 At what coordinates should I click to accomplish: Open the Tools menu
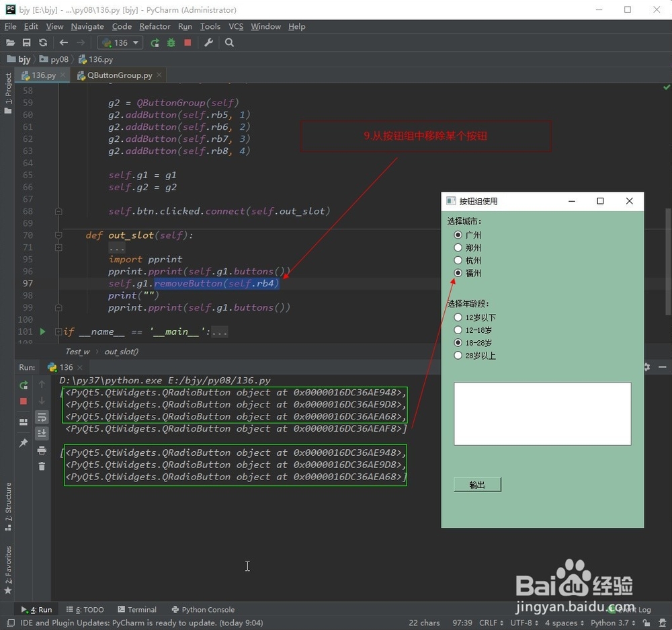(x=210, y=27)
